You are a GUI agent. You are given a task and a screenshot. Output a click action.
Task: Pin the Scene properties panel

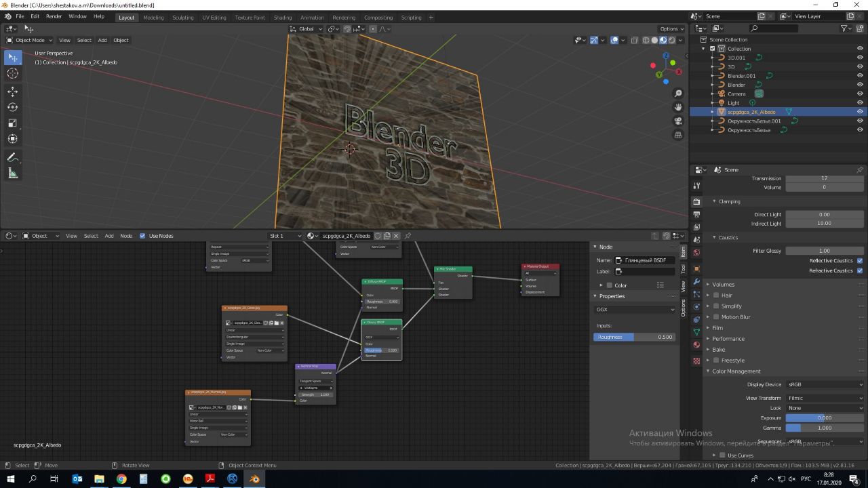tap(860, 169)
